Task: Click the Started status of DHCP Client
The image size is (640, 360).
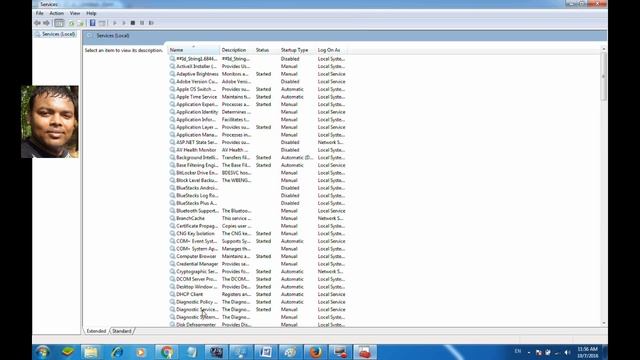Action: (263, 294)
